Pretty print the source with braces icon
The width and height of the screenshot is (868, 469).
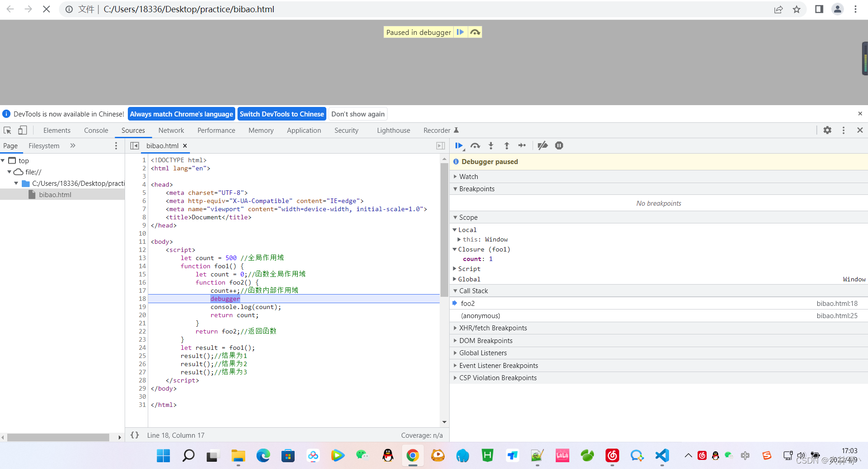coord(135,435)
